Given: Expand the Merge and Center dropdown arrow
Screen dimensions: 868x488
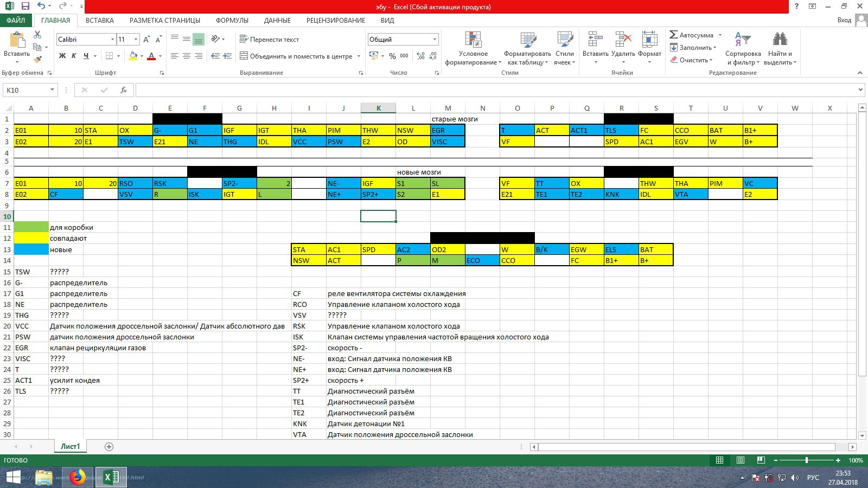Looking at the screenshot, I should [359, 56].
